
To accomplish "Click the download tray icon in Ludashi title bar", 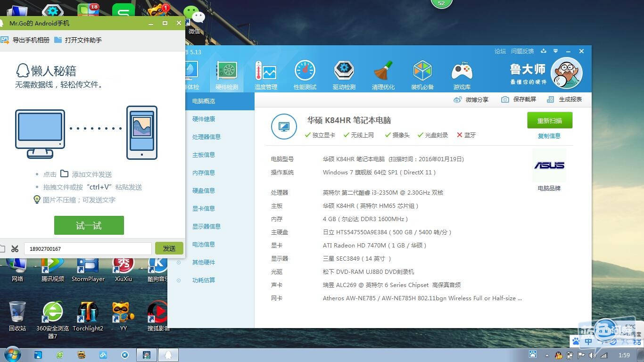I will (544, 51).
